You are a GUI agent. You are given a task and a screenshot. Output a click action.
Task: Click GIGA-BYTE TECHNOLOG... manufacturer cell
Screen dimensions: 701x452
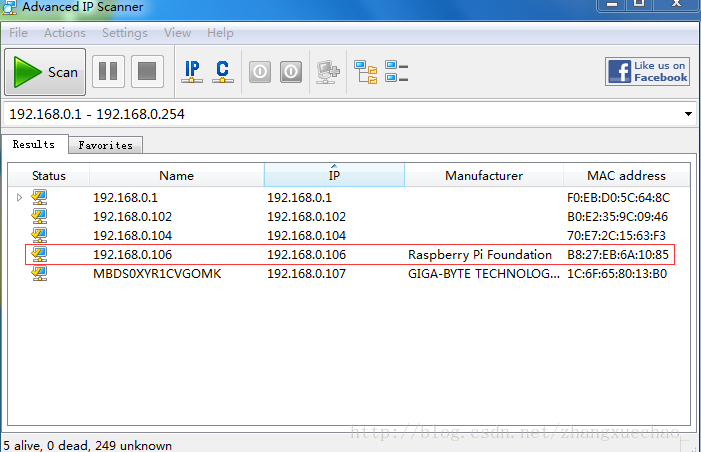(x=484, y=274)
